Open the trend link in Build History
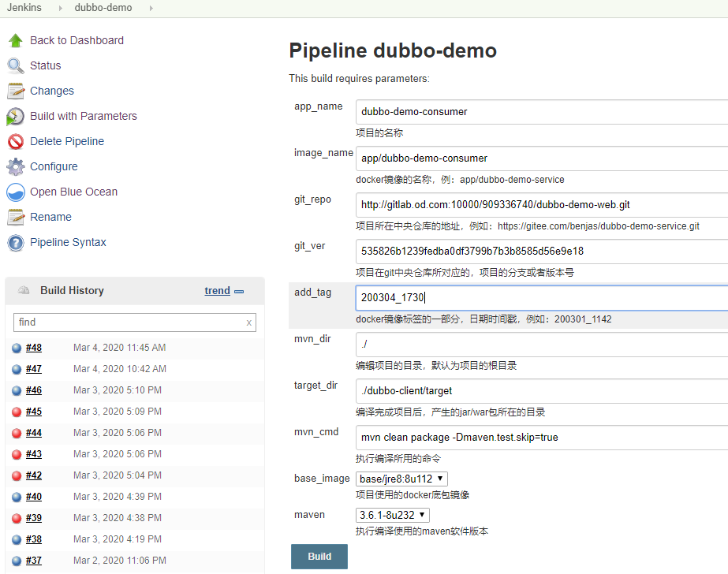728x574 pixels. tap(217, 290)
